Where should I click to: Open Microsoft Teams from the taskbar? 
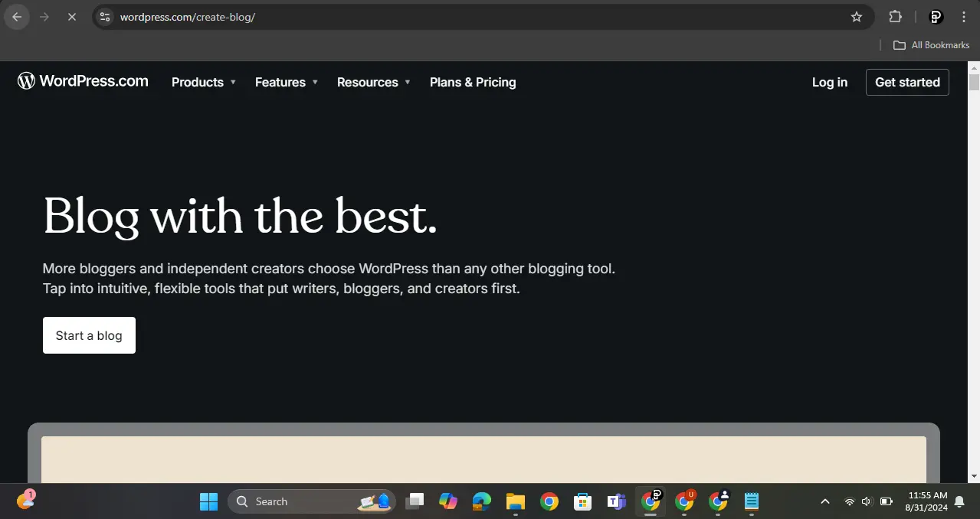coord(617,501)
